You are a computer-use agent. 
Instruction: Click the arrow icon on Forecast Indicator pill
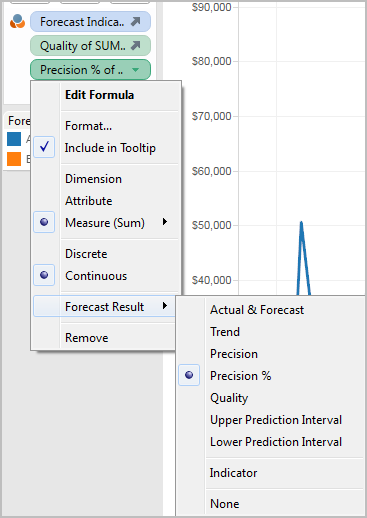click(136, 22)
